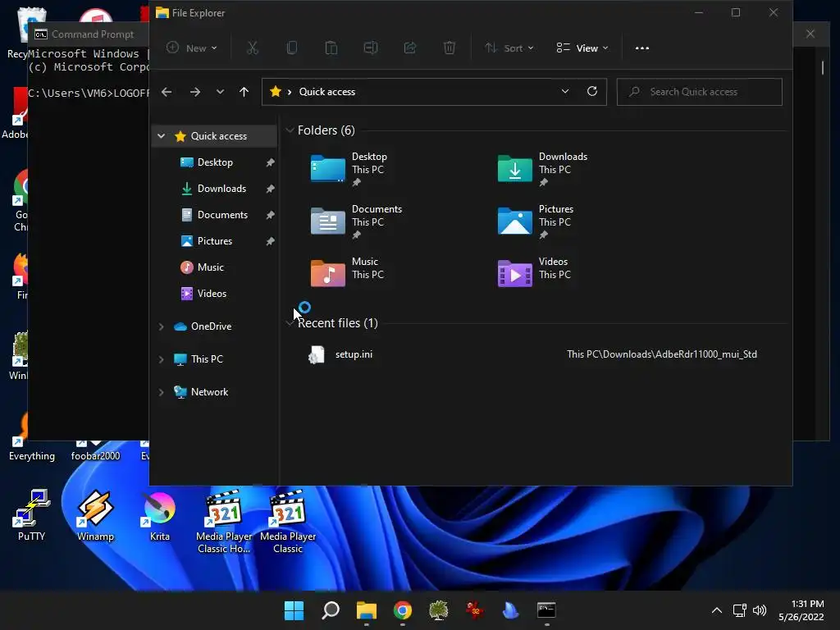The height and width of the screenshot is (630, 840).
Task: Select the Videos folder tile
Action: [535, 272]
